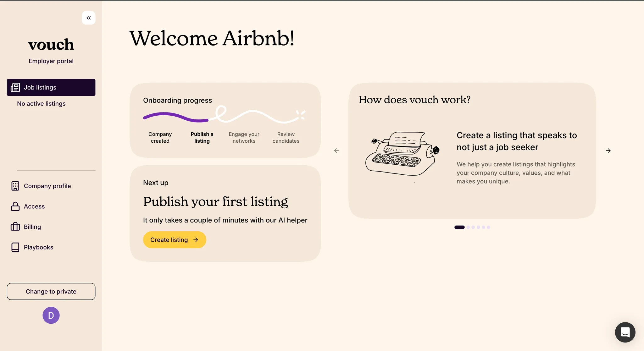Open the purple D user avatar
The image size is (644, 351).
pyautogui.click(x=51, y=315)
